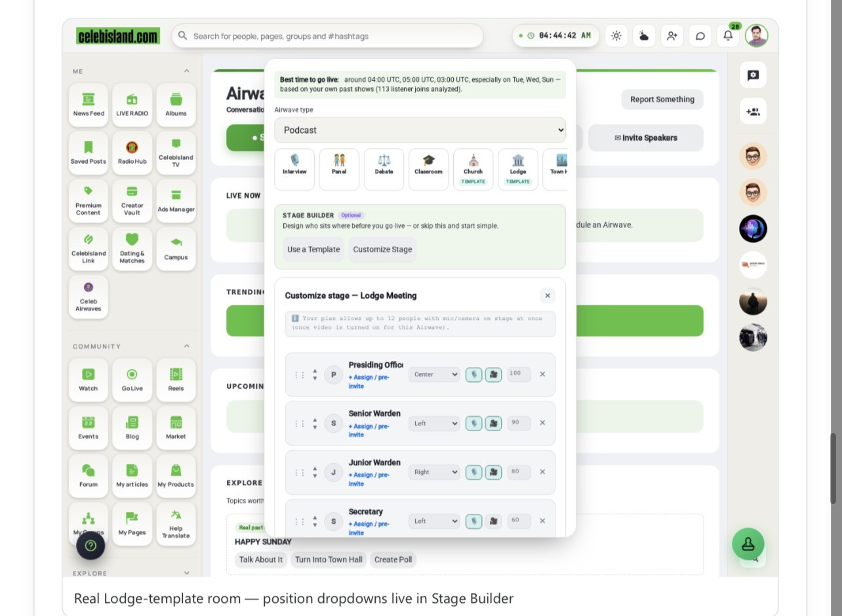Screen dimensions: 842x616
Task: Select the Classroom room template
Action: coord(428,169)
